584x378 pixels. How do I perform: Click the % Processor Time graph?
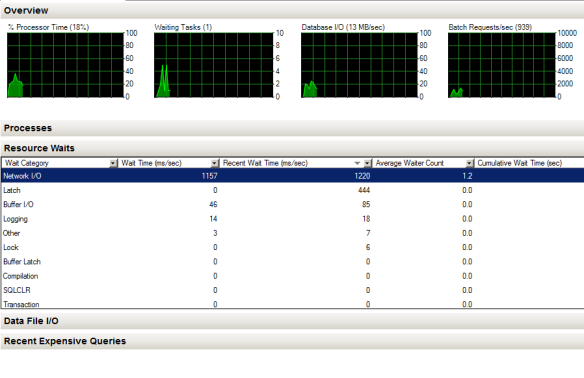pyautogui.click(x=65, y=65)
